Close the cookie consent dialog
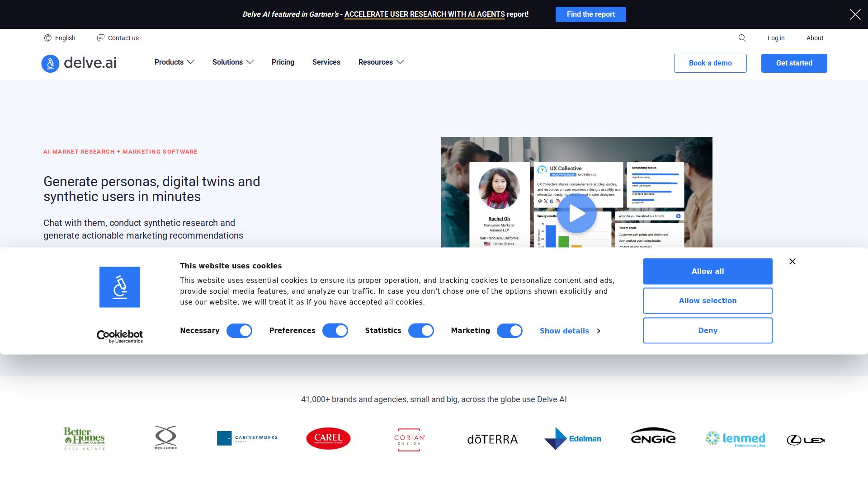 [x=792, y=261]
